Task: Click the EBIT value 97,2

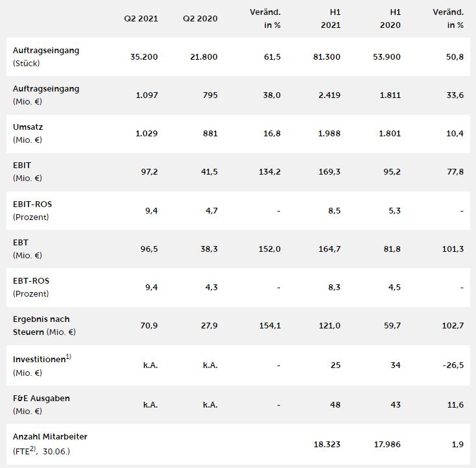Action: coord(149,172)
